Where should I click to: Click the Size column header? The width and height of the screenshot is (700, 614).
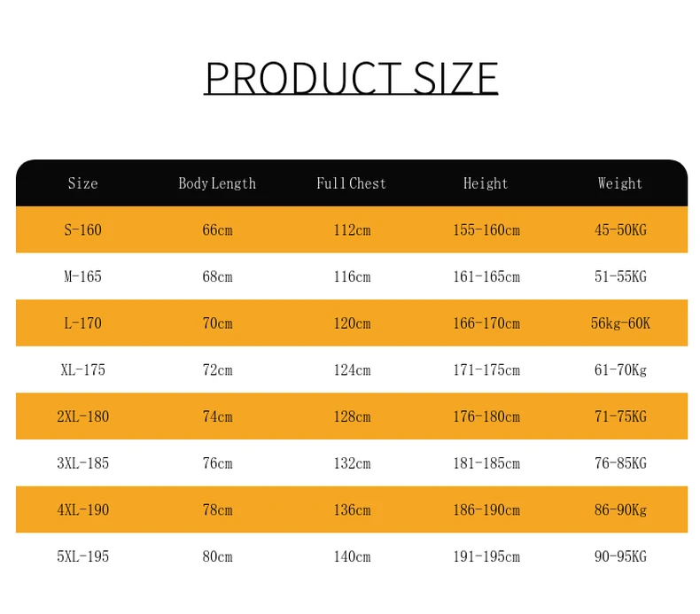[x=82, y=183]
